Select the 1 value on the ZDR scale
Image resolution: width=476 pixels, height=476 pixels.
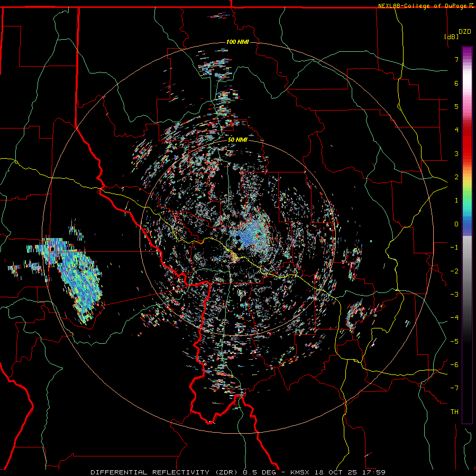456,200
